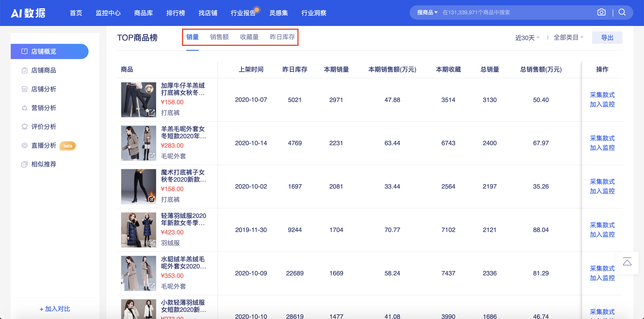The image size is (644, 319).
Task: Open 营销分析 via its cloud icon
Action: (25, 108)
